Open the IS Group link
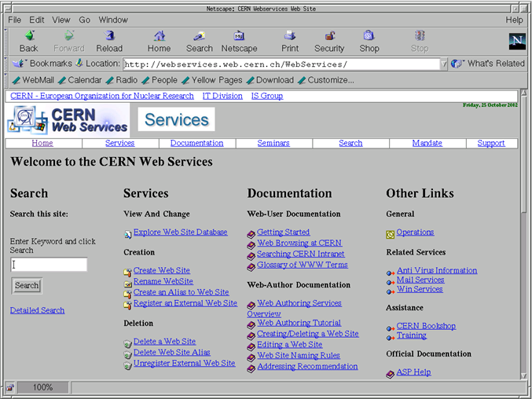This screenshot has width=532, height=399. pyautogui.click(x=267, y=96)
